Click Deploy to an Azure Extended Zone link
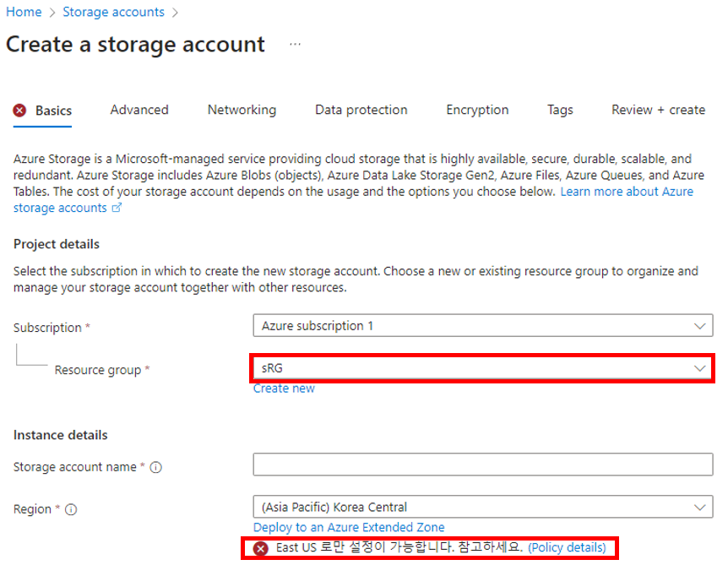Image resolution: width=728 pixels, height=576 pixels. click(x=349, y=528)
